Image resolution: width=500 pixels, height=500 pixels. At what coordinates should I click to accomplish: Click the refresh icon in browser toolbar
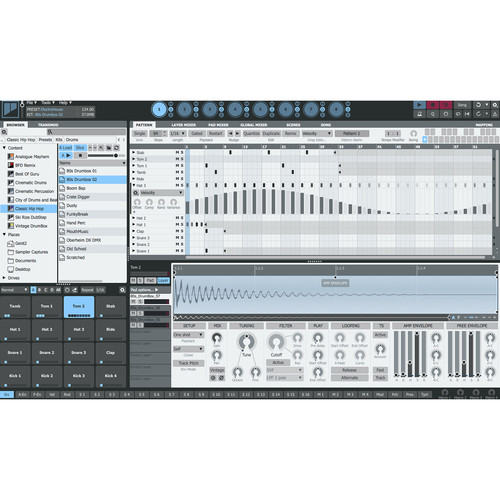(116, 148)
